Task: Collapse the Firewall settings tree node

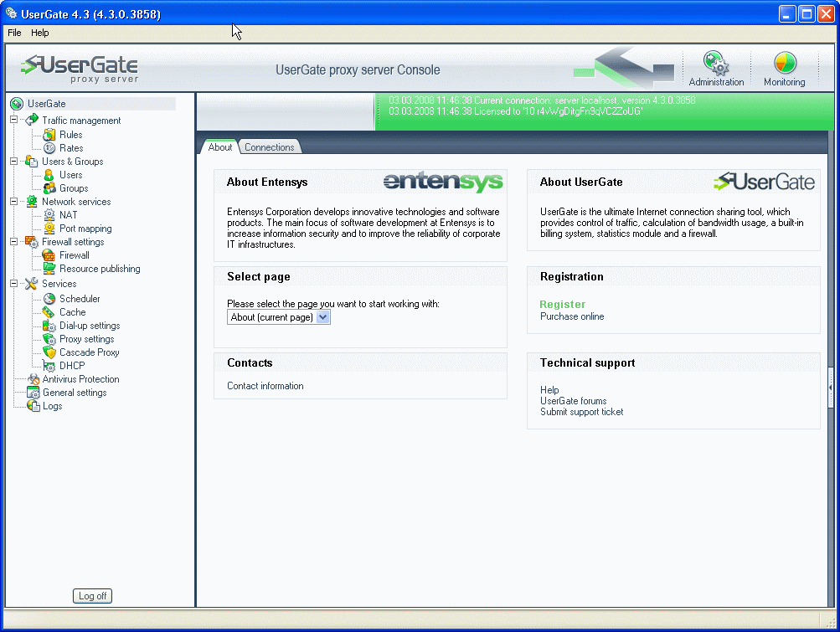Action: pos(14,242)
